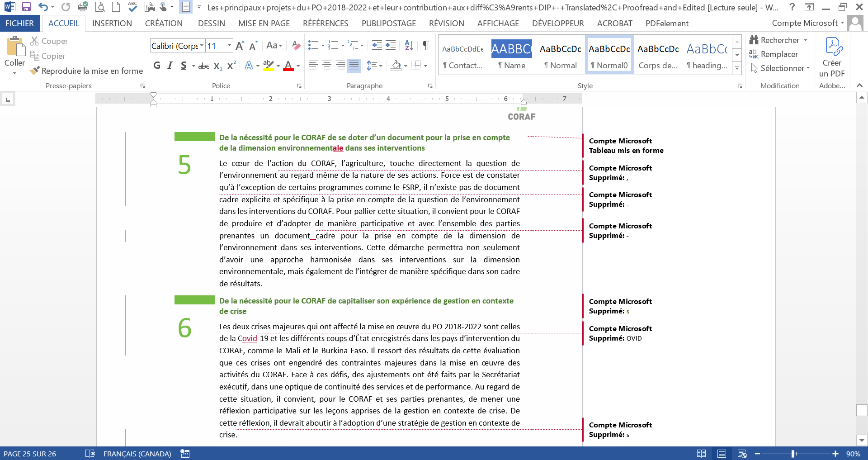Switch to the AFFICHAGE tab
The width and height of the screenshot is (868, 460).
point(498,24)
